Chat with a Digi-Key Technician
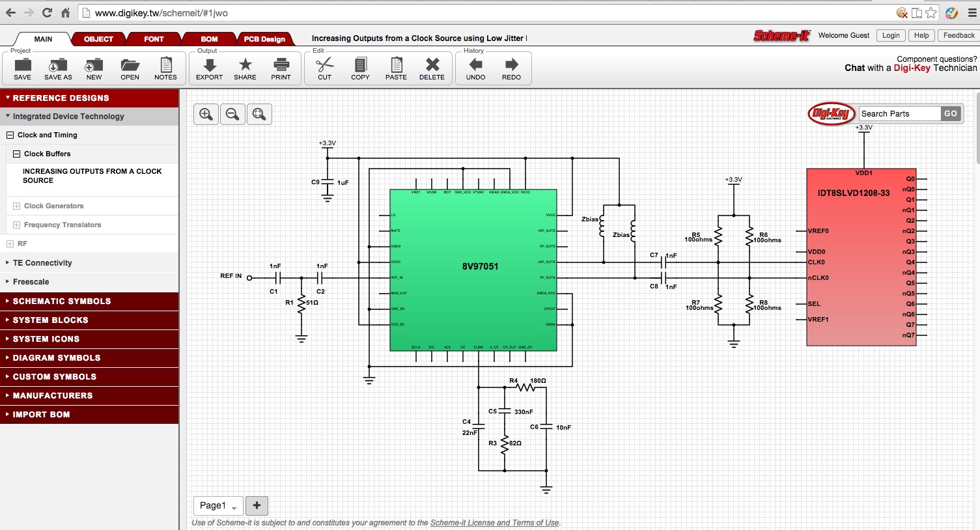 (x=911, y=68)
